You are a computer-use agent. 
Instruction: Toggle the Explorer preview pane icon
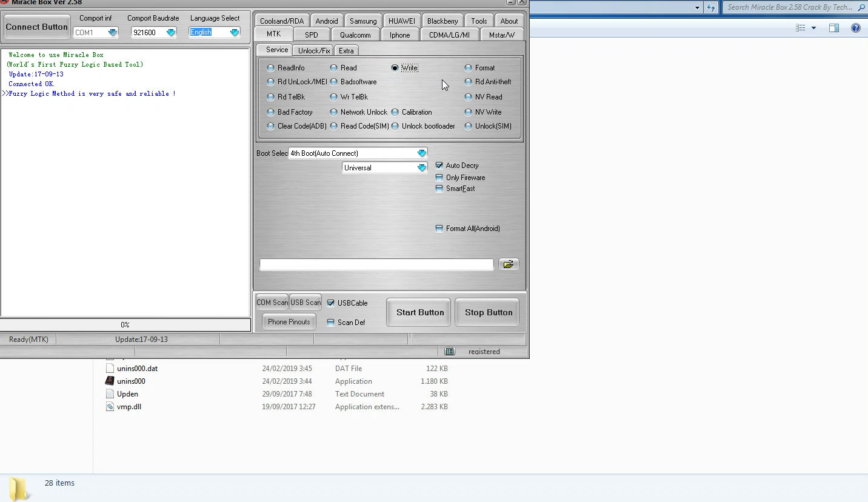pos(834,28)
